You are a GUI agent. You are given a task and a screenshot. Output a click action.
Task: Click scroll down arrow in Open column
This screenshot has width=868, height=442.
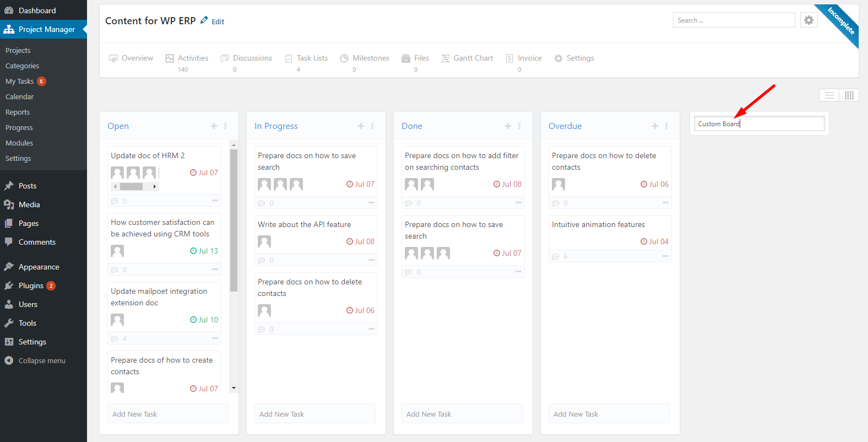(234, 388)
